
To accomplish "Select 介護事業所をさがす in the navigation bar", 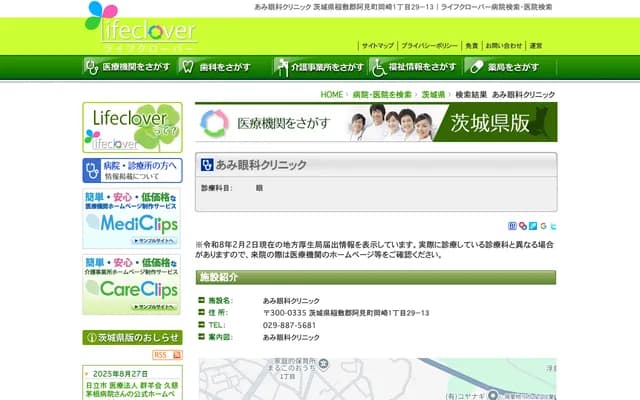I will 318,67.
